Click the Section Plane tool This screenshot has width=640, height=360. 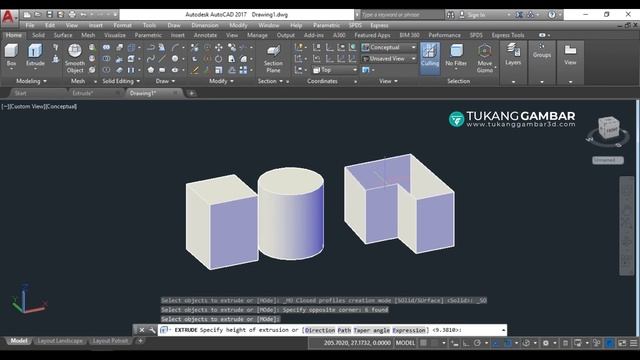(x=273, y=59)
